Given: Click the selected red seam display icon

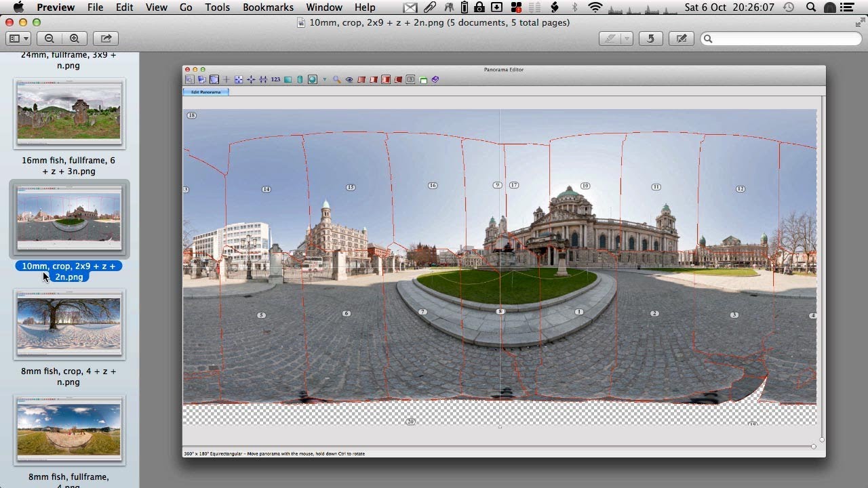Looking at the screenshot, I should 386,79.
